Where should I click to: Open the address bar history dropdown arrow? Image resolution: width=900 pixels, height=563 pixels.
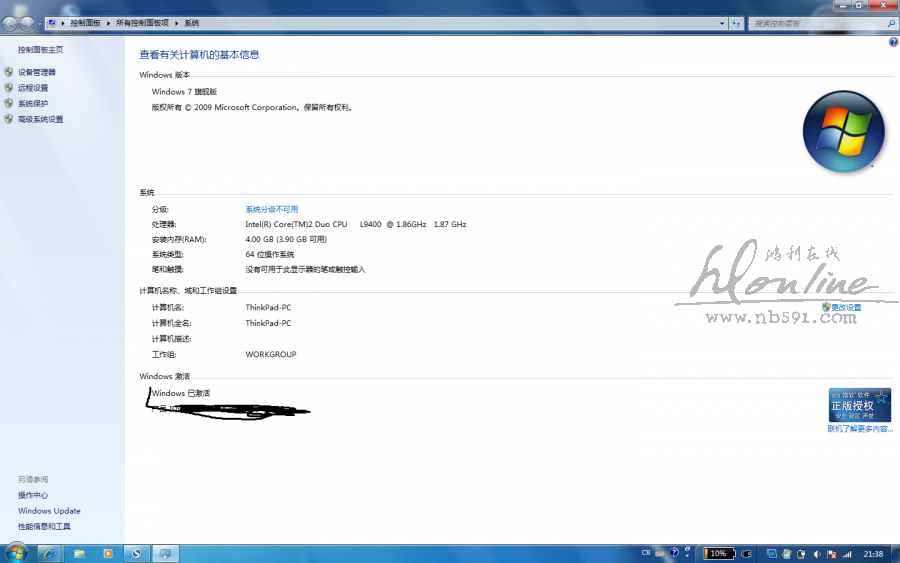[720, 22]
